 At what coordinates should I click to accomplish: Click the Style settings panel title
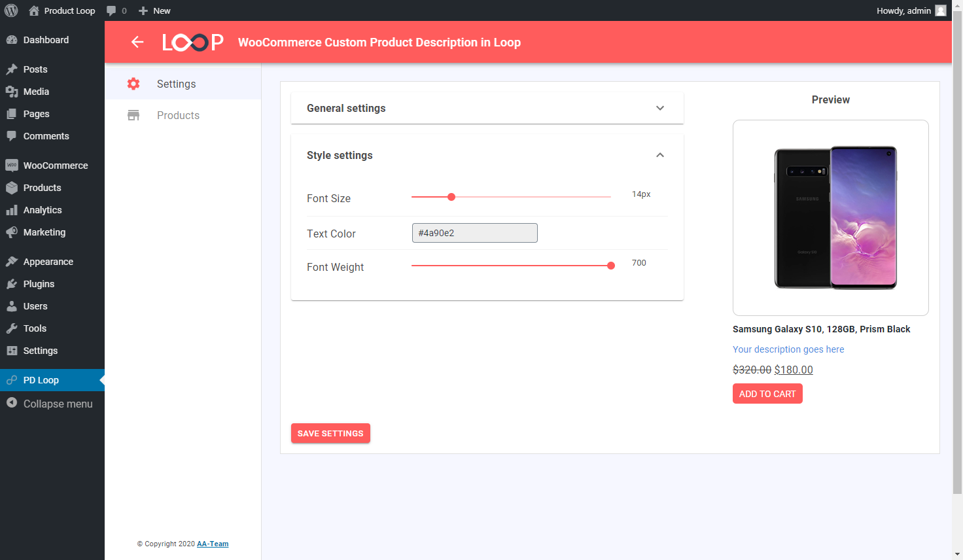340,155
